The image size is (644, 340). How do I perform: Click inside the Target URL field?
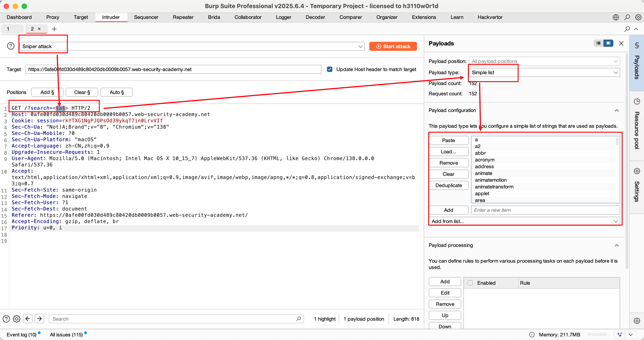click(173, 69)
